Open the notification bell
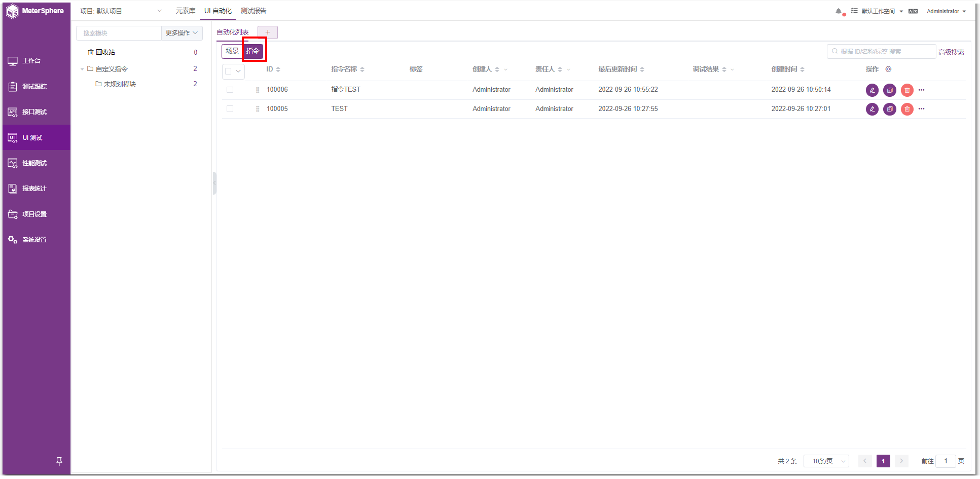This screenshot has width=980, height=479. [839, 11]
